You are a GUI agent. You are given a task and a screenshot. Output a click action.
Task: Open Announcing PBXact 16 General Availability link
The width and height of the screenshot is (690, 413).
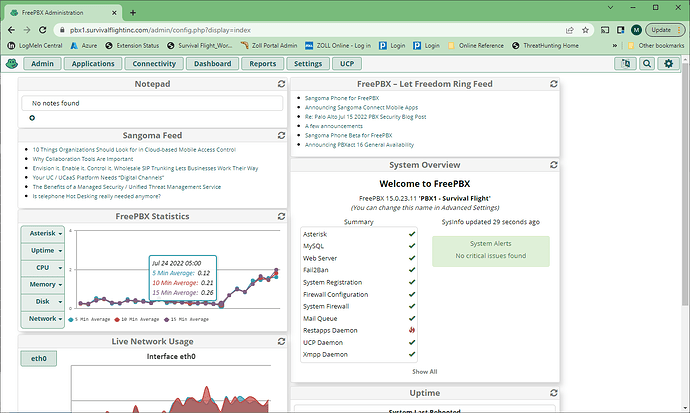pos(359,145)
